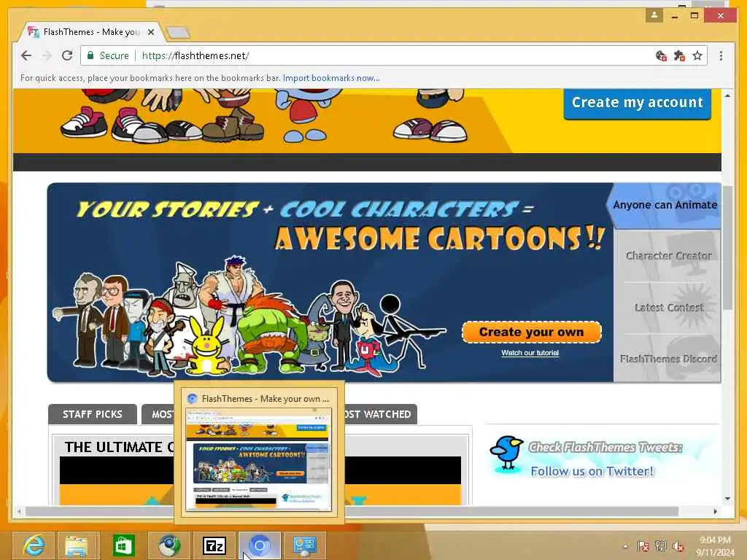Viewport: 747px width, 560px height.
Task: Select the FlashThemes - Make your own tab
Action: coord(90,32)
